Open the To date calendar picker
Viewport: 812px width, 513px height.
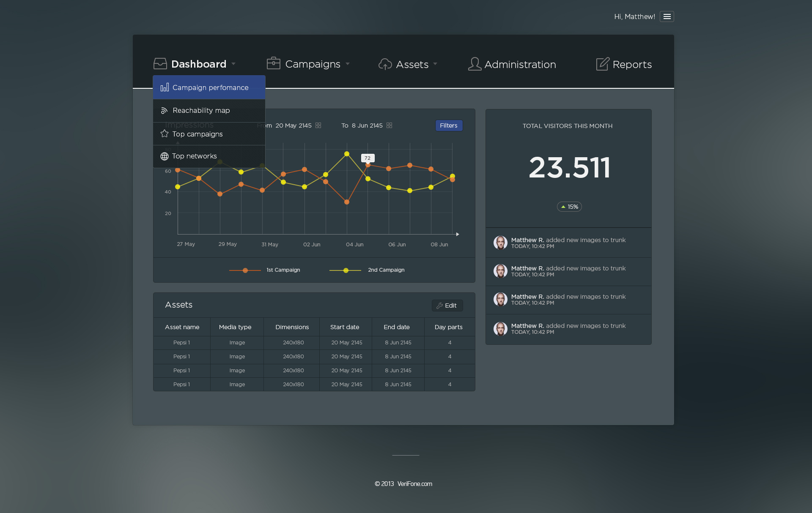[x=389, y=125]
